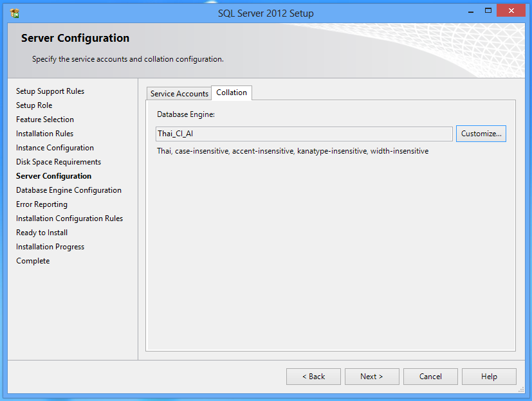Go to the previous step with Back
Image resolution: width=532 pixels, height=401 pixels.
[x=313, y=377]
